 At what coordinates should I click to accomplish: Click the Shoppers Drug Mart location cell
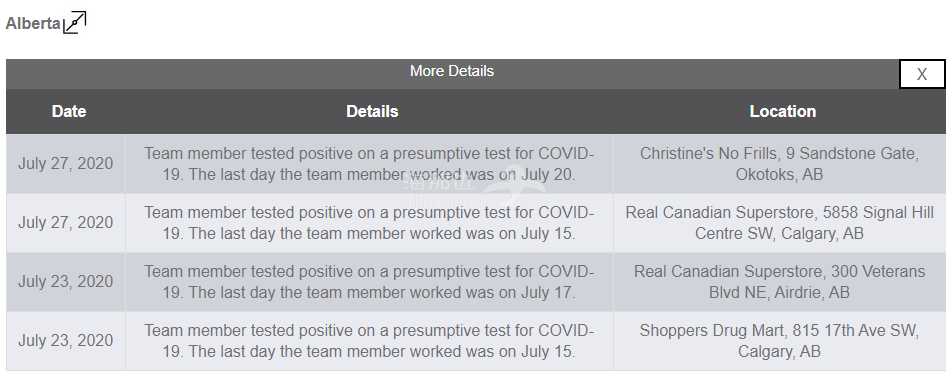tap(779, 340)
